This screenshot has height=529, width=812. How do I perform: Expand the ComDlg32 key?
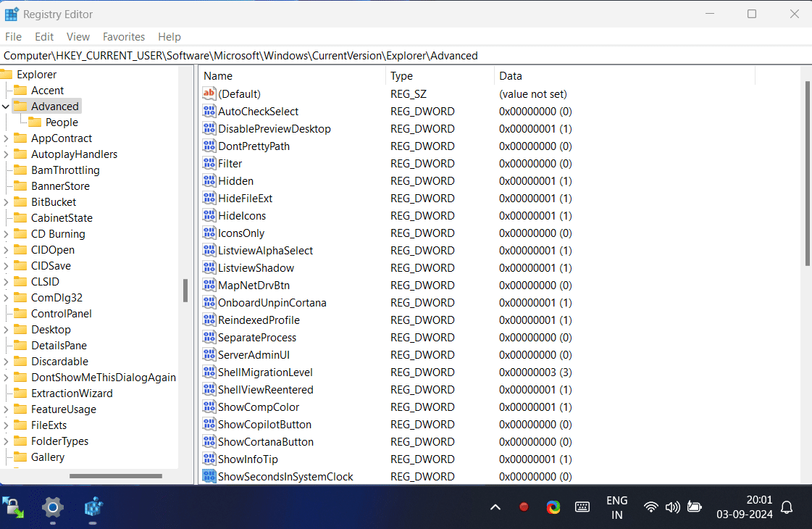coord(6,298)
